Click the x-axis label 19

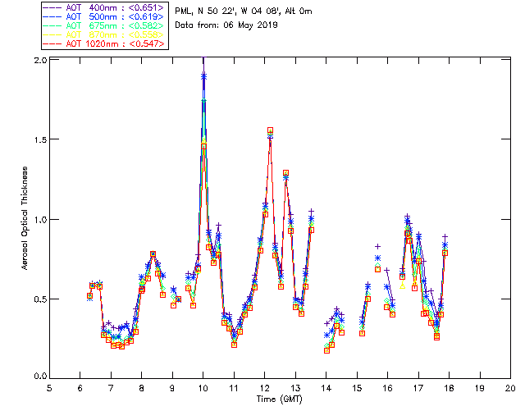(x=480, y=388)
